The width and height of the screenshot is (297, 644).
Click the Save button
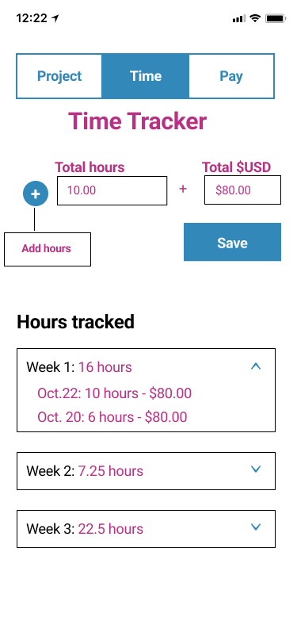tap(232, 242)
